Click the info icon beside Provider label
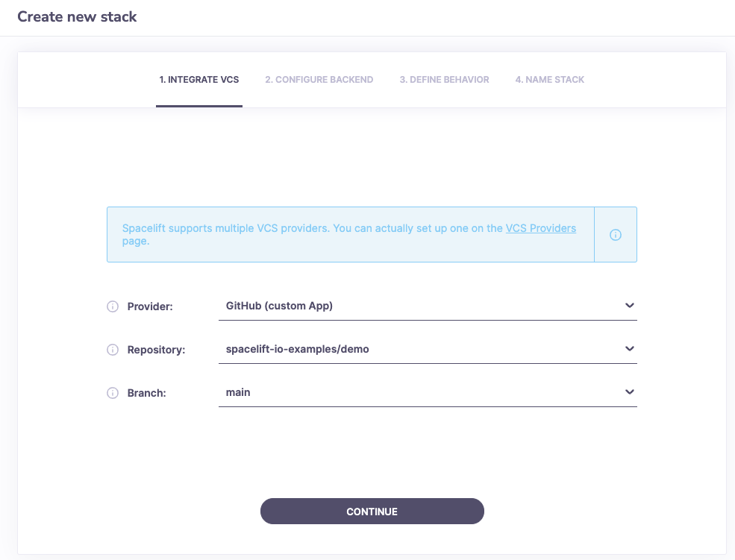Image resolution: width=735 pixels, height=560 pixels. [x=113, y=306]
